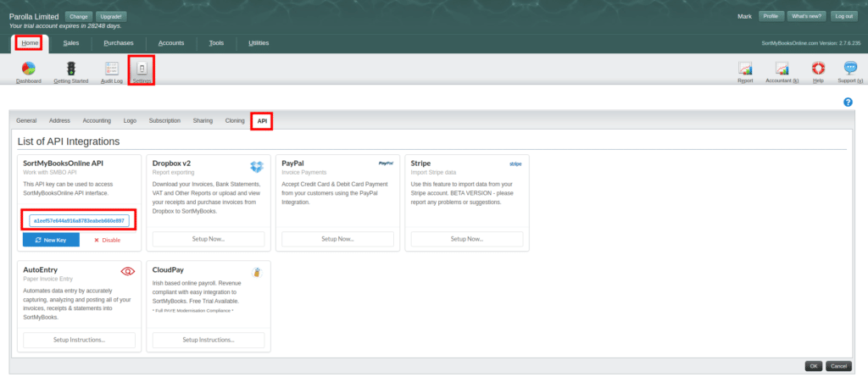
Task: Click the What's new? button
Action: 807,16
